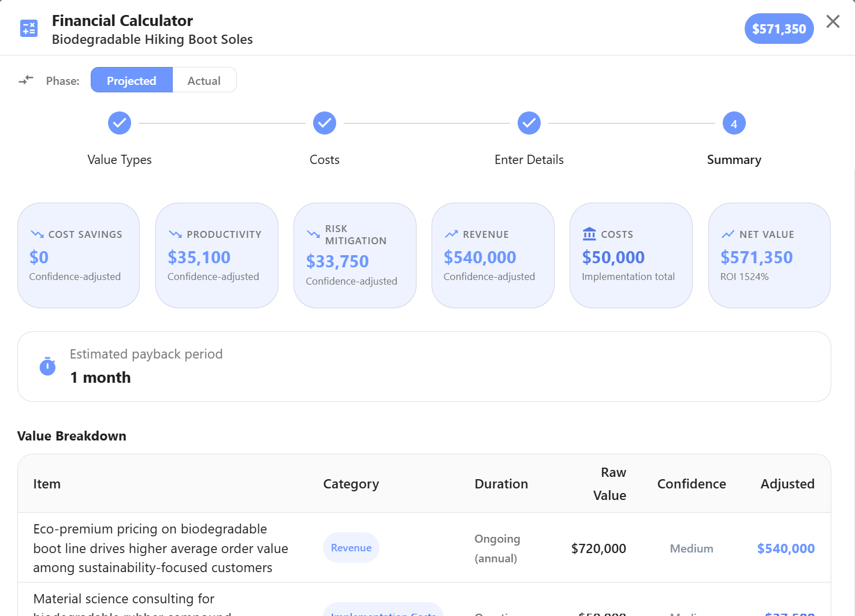Image resolution: width=855 pixels, height=616 pixels.
Task: Click the Duration column header
Action: point(501,484)
